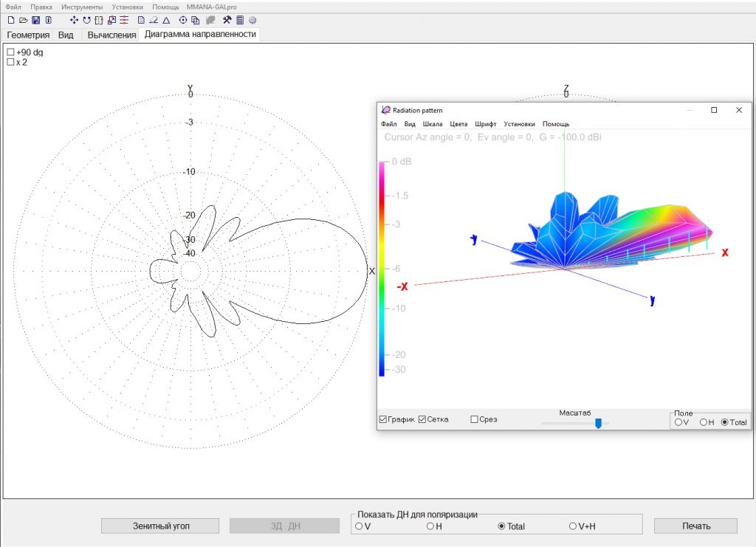The height and width of the screenshot is (547, 756).
Task: Open a file with the folder icon
Action: point(23,20)
